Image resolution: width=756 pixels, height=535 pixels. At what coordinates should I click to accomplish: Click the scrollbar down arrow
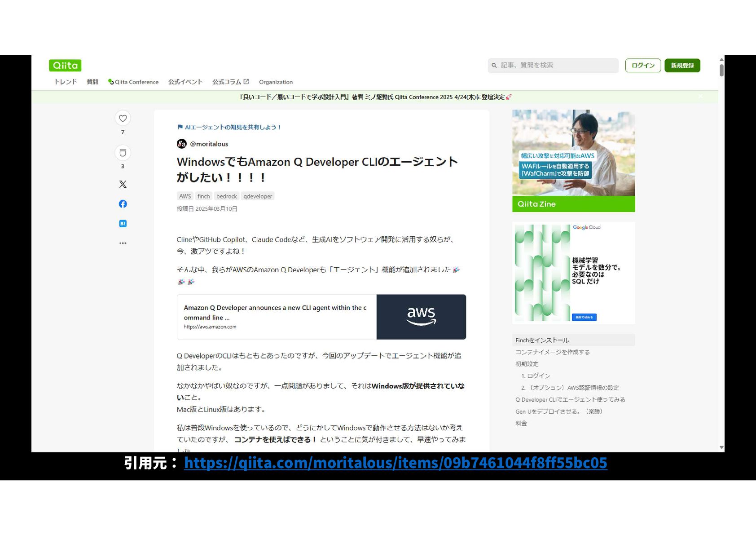pos(721,447)
